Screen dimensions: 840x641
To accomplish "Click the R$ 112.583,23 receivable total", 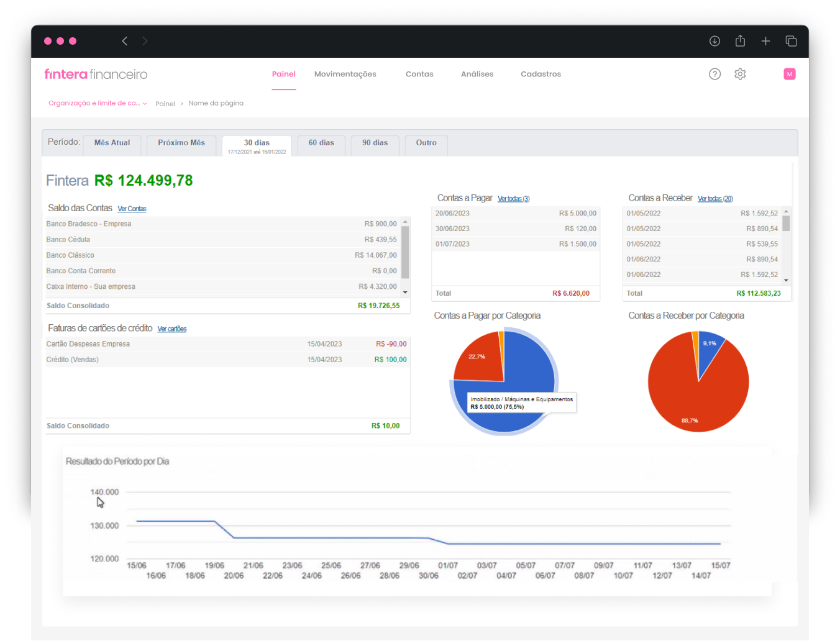I will (x=759, y=293).
